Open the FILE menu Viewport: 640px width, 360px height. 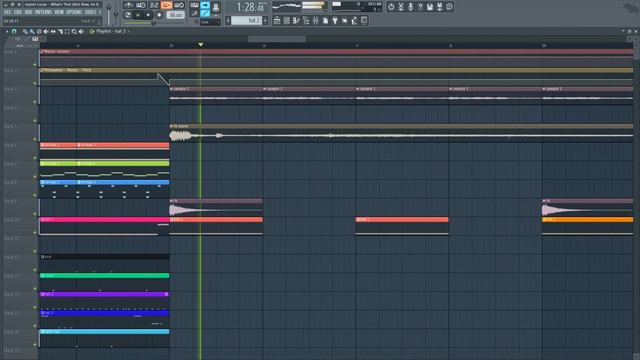coord(7,12)
